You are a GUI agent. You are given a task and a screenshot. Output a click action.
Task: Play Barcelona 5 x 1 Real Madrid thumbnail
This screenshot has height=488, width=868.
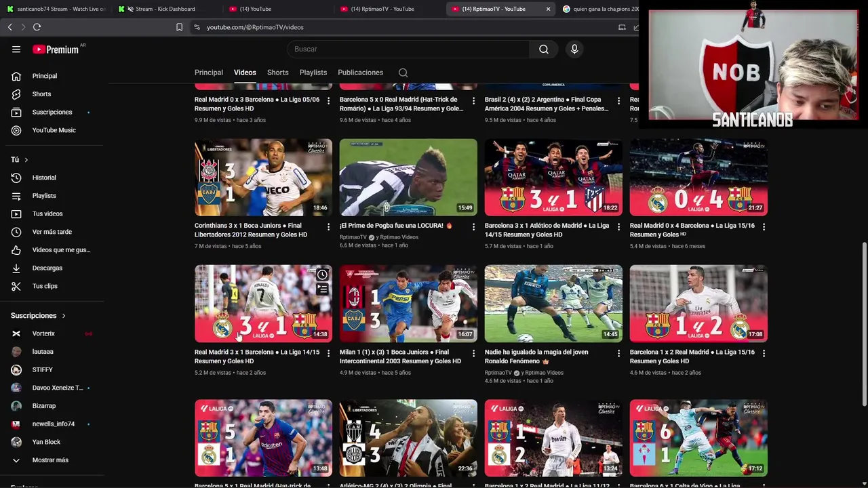pos(263,438)
